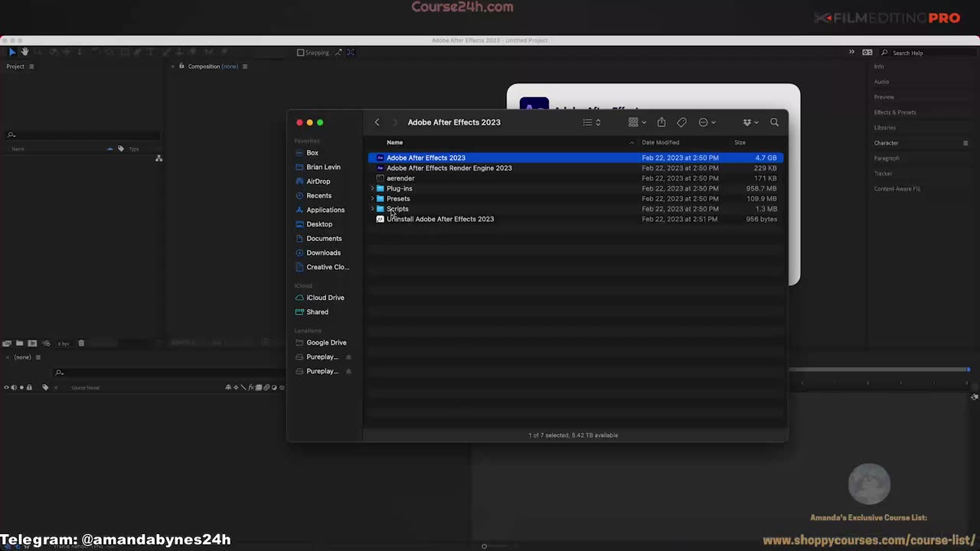Select Uninstall Adobe After Effects 2023
Screen dimensions: 980x551
pyautogui.click(x=575, y=219)
